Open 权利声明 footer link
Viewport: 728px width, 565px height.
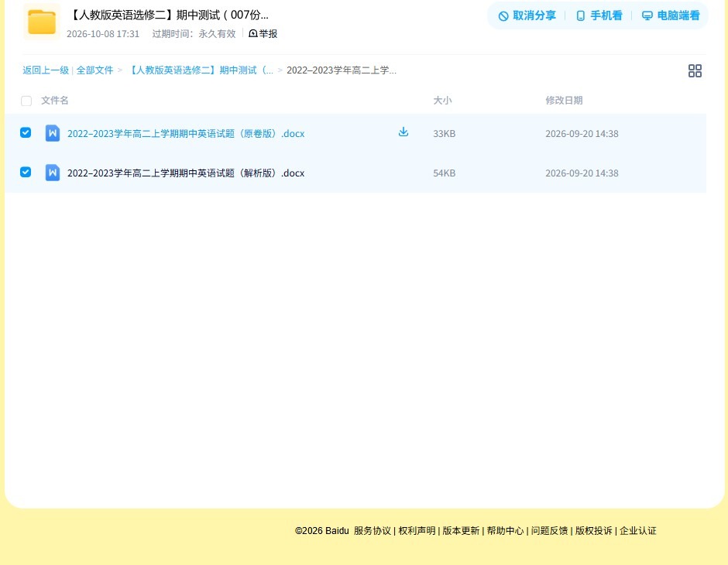pos(417,531)
